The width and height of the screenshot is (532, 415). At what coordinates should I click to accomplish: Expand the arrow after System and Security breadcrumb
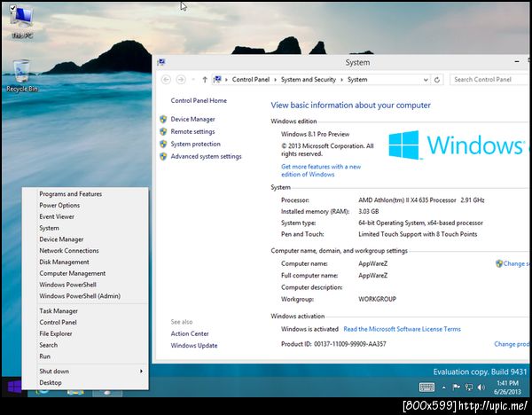341,80
